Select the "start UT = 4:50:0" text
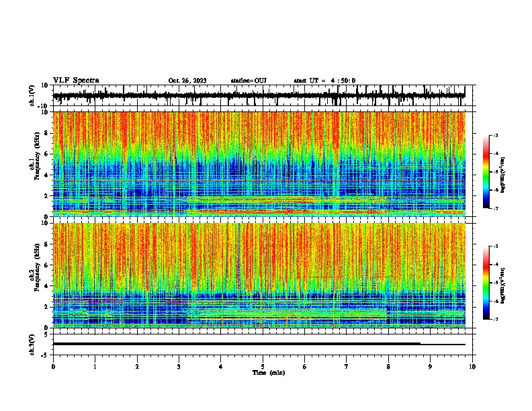 (324, 81)
